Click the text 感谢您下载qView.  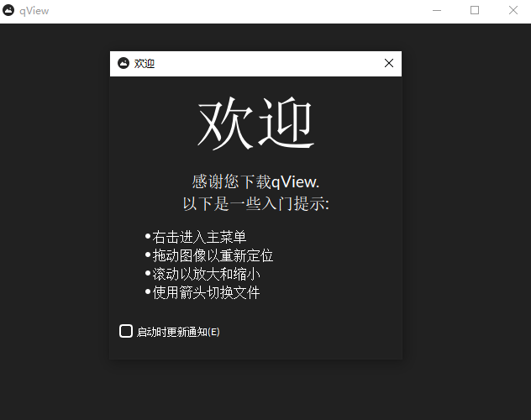pos(255,182)
